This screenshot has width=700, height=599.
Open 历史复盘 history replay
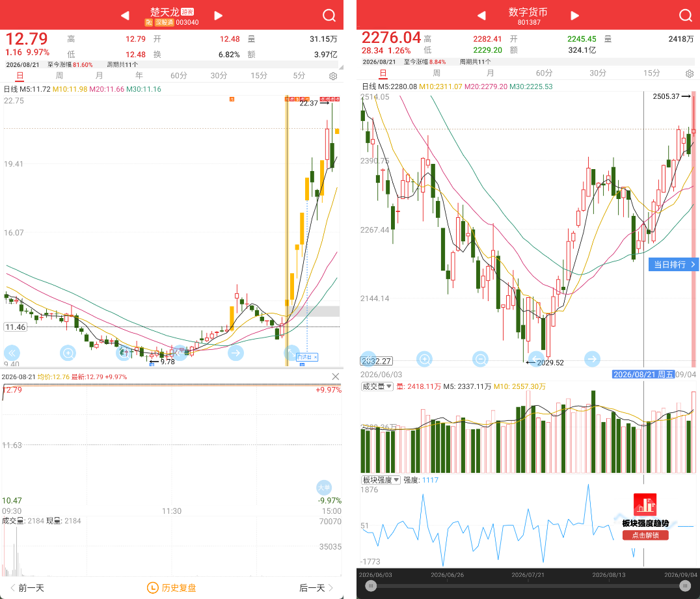(172, 588)
